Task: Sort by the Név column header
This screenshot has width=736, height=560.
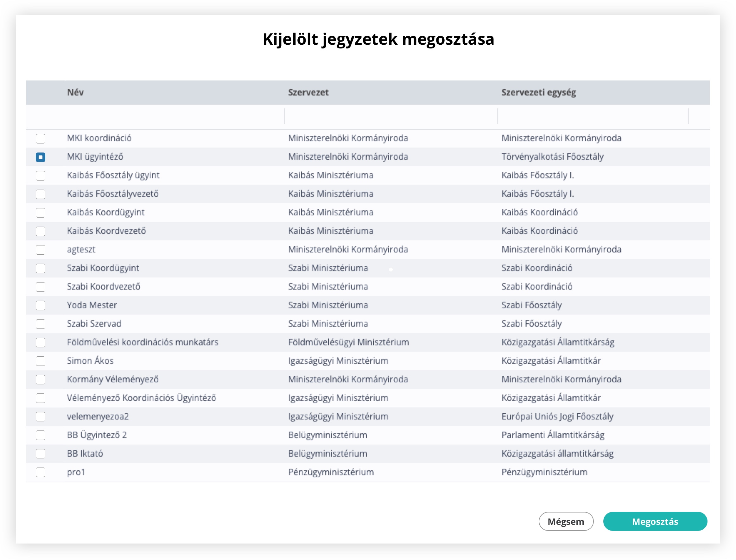Action: 75,92
